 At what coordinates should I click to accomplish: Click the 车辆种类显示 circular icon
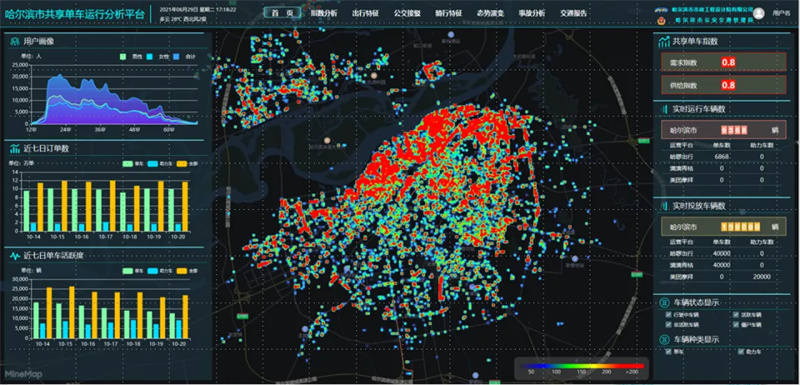pos(664,339)
